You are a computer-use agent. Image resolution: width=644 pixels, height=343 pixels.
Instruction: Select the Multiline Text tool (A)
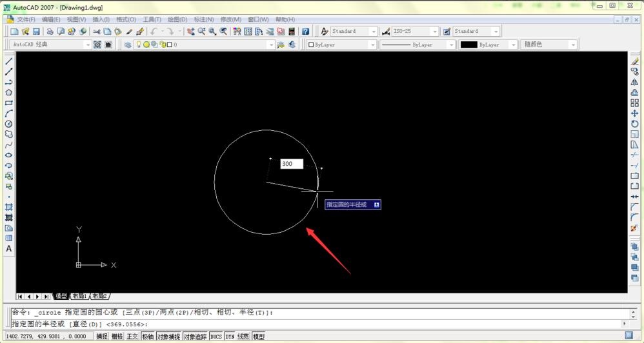pos(9,249)
